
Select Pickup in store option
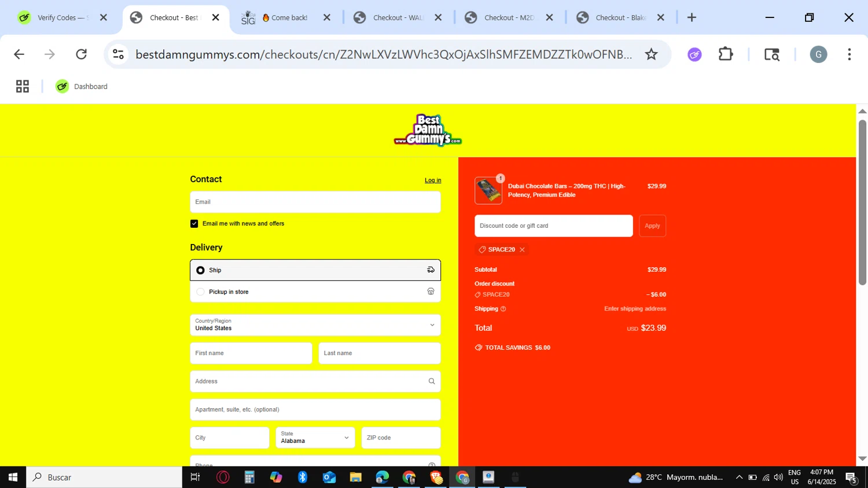tap(315, 292)
